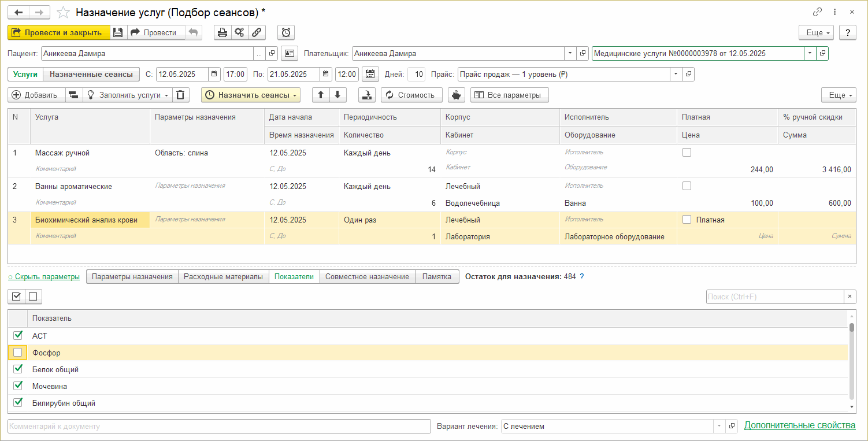Viewport: 868px width, 441px height.
Task: Expand the Вариант лечения dropdown
Action: pos(719,426)
